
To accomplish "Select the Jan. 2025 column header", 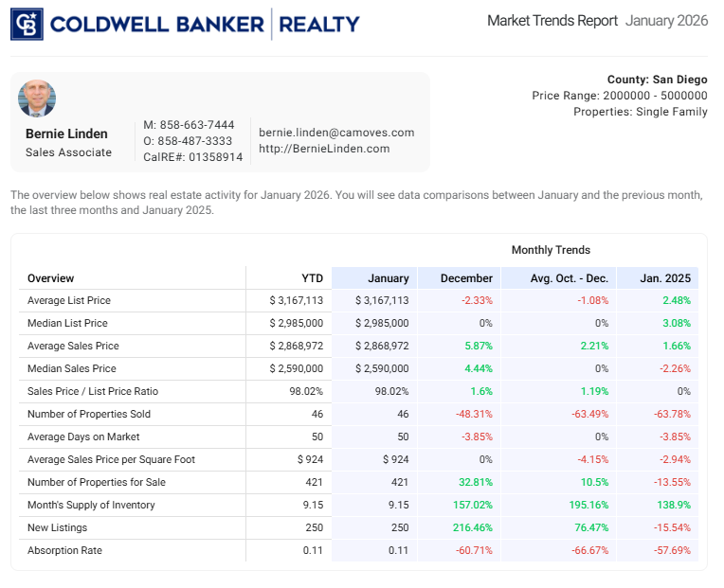I will (665, 278).
